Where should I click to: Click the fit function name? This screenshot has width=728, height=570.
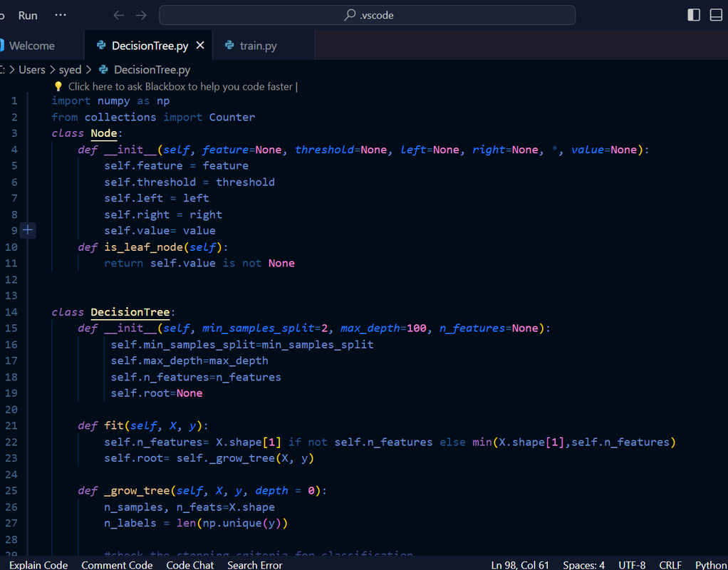[114, 425]
